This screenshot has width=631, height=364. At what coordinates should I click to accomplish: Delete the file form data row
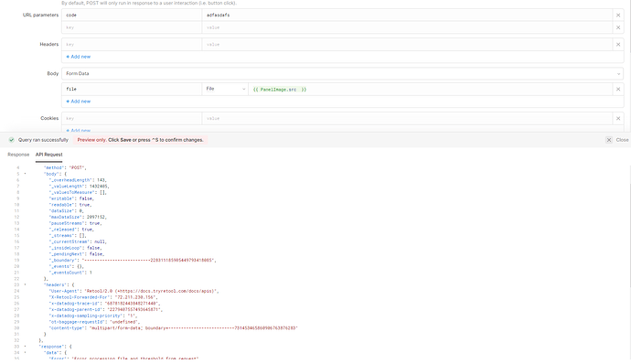[x=618, y=90]
